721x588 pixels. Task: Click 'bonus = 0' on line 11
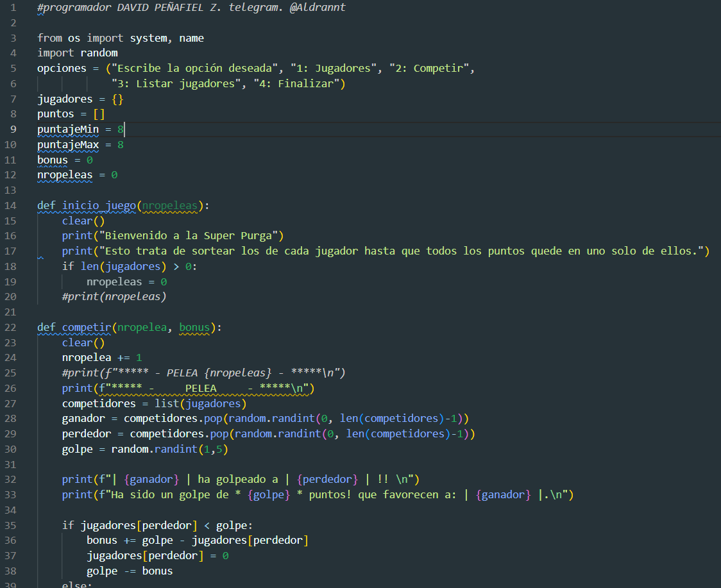coord(65,160)
